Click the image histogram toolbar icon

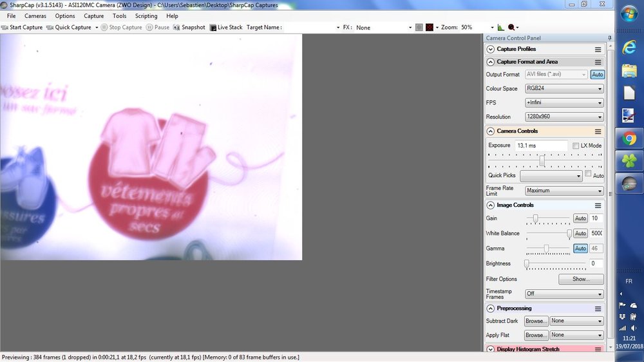(x=500, y=28)
